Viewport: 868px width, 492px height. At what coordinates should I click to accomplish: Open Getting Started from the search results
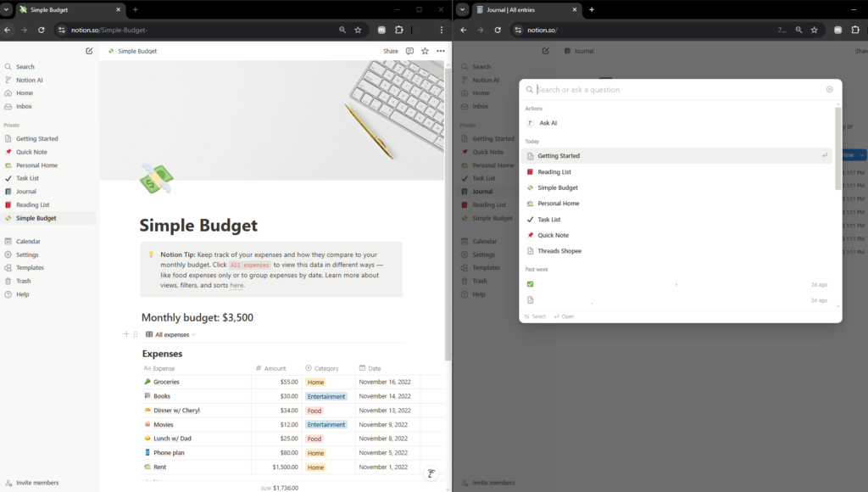pos(677,156)
